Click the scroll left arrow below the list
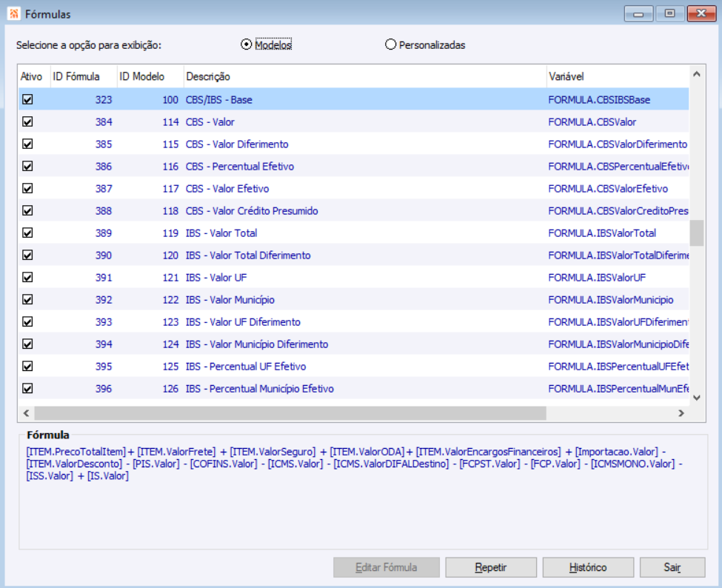Viewport: 722px width, 588px height. click(x=26, y=413)
